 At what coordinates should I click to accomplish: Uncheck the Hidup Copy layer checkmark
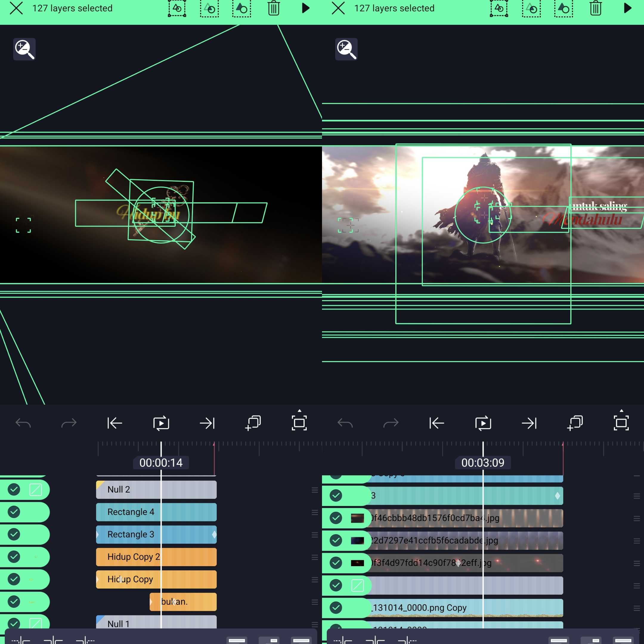[14, 579]
